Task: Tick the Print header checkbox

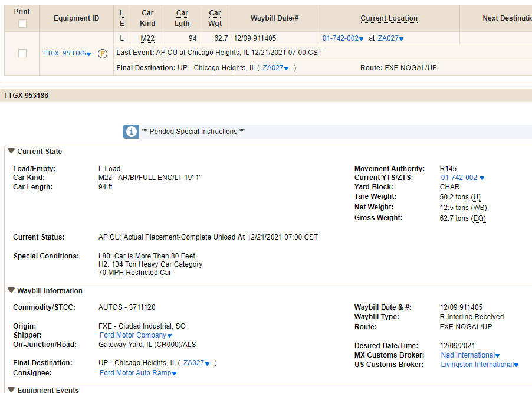Action: coord(22,24)
